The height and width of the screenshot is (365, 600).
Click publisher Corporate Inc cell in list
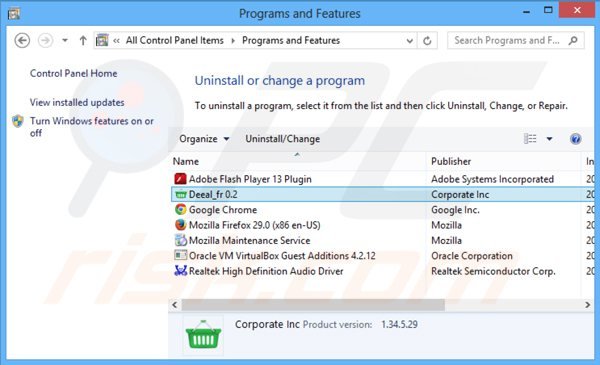coord(460,194)
